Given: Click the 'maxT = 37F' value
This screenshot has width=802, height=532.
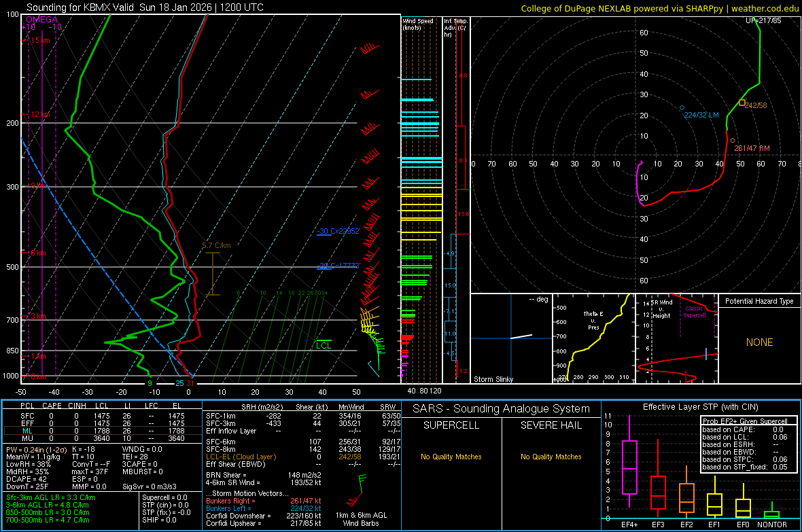Looking at the screenshot, I should (x=90, y=472).
